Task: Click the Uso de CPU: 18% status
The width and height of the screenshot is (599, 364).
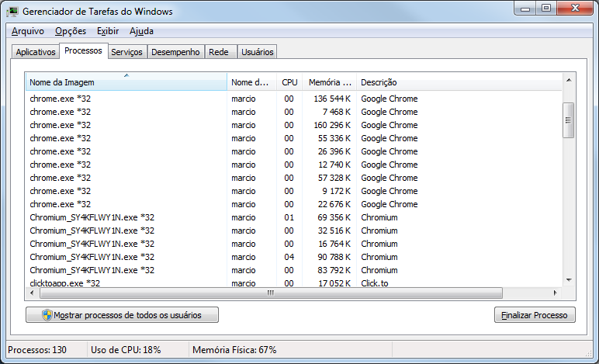Action: tap(126, 350)
